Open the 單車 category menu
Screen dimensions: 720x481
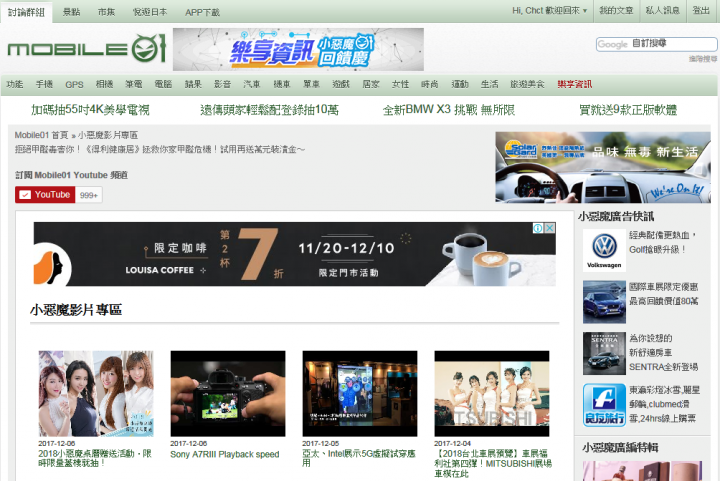pos(311,84)
